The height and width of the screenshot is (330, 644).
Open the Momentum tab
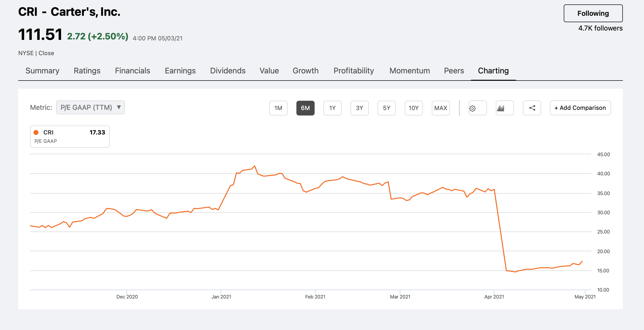click(409, 71)
